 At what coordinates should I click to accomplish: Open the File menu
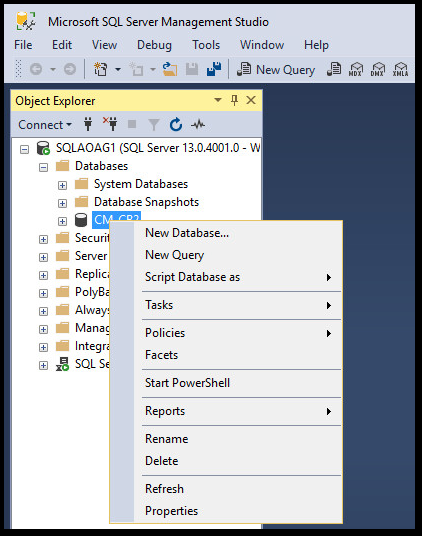[x=23, y=45]
